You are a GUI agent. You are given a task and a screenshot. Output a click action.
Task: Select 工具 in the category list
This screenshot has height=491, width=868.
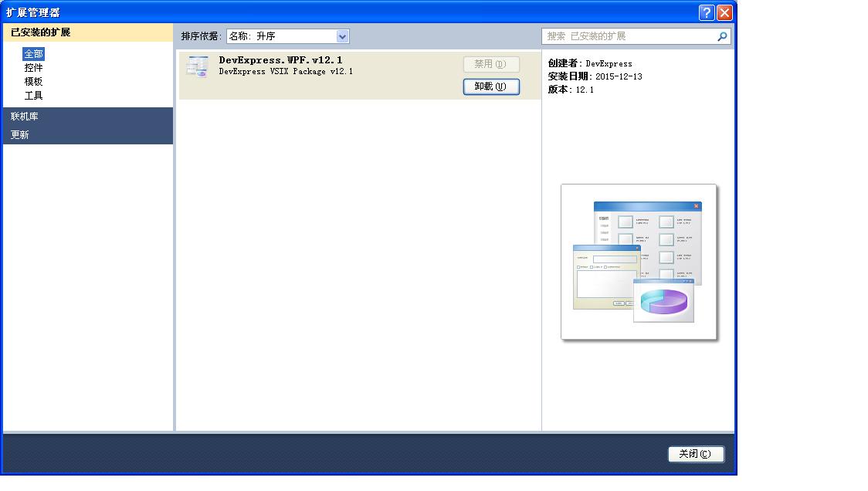click(x=33, y=95)
